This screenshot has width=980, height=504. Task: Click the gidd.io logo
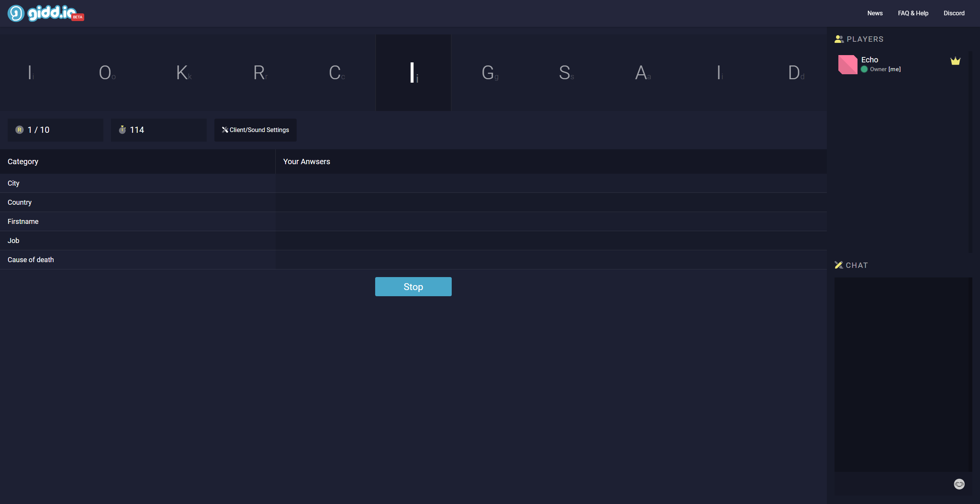(x=45, y=13)
